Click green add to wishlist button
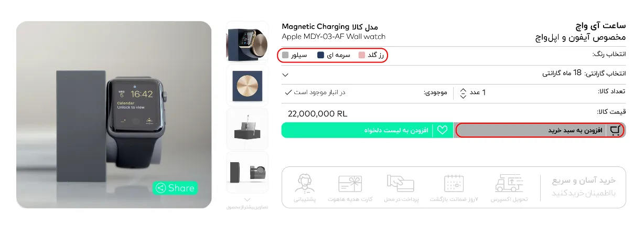644x232 pixels. [367, 130]
